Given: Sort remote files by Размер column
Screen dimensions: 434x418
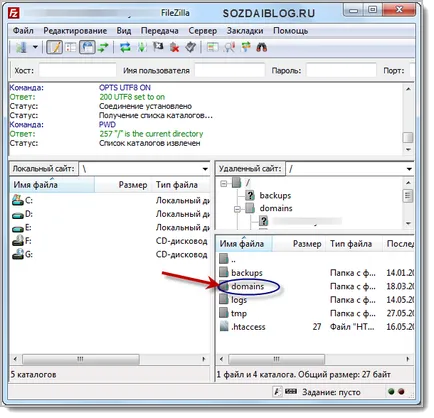Looking at the screenshot, I should (x=307, y=244).
